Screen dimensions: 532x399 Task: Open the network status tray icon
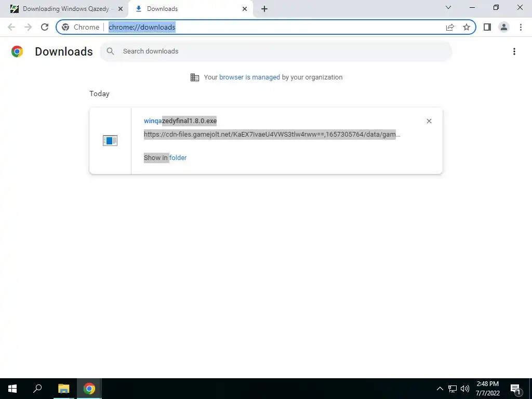[x=453, y=389]
